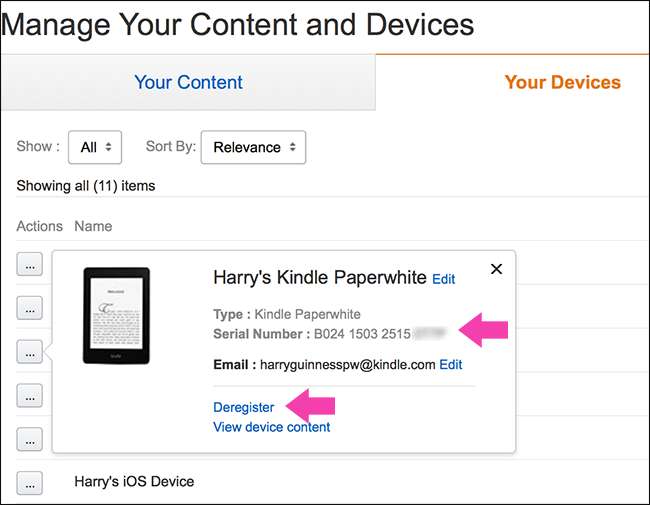Open the Show filter dropdown set to All
Viewport: 650px width, 505px height.
tap(95, 147)
